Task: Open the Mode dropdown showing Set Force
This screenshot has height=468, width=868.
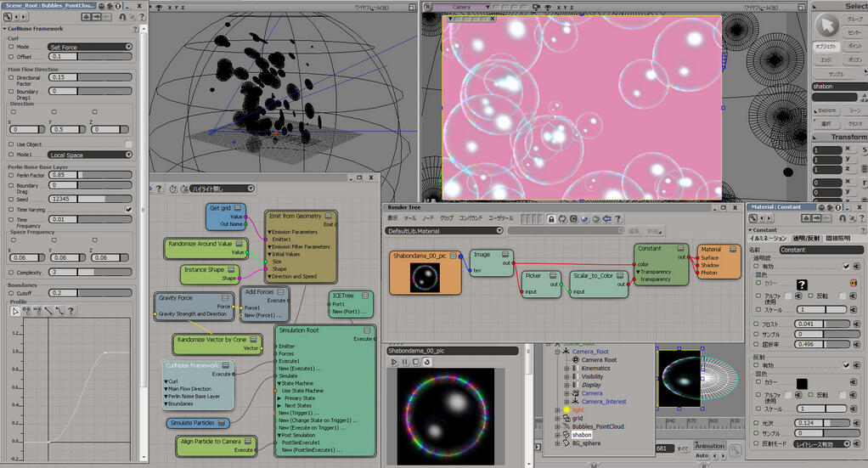Action: point(90,47)
